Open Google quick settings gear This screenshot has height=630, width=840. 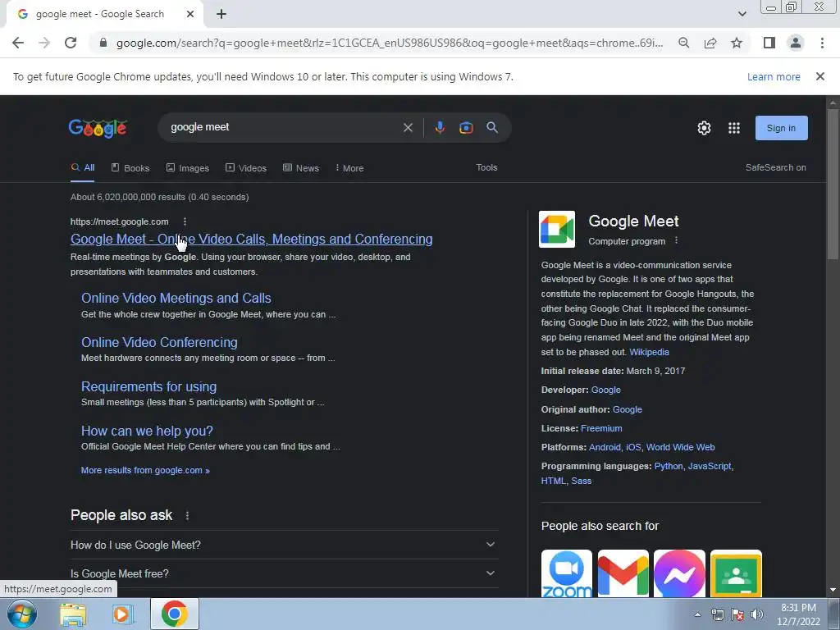pos(704,128)
